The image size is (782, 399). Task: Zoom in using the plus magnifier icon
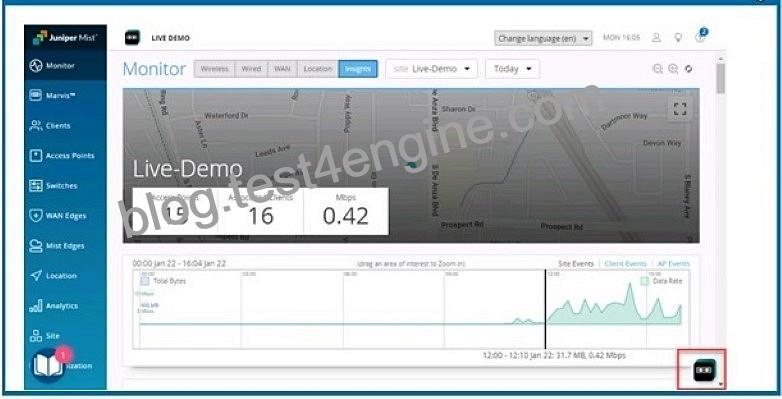tap(673, 69)
